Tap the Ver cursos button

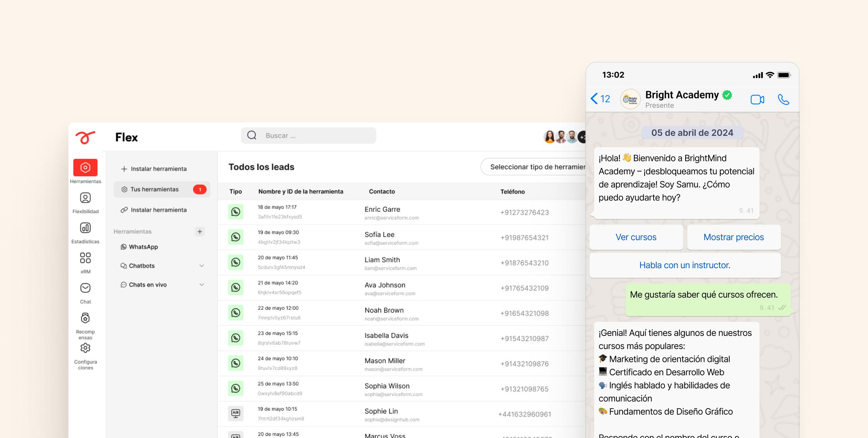(x=636, y=237)
